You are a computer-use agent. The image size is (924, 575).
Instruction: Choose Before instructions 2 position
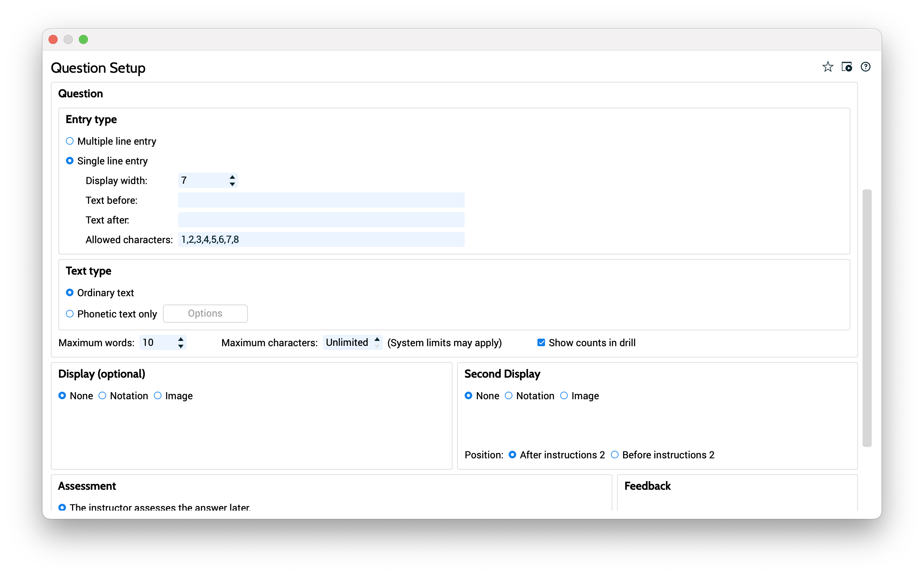click(614, 455)
